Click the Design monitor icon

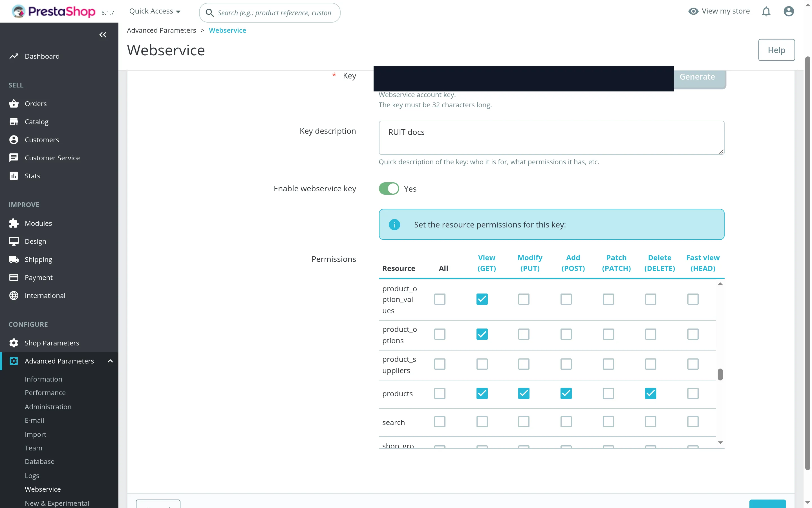pyautogui.click(x=14, y=241)
